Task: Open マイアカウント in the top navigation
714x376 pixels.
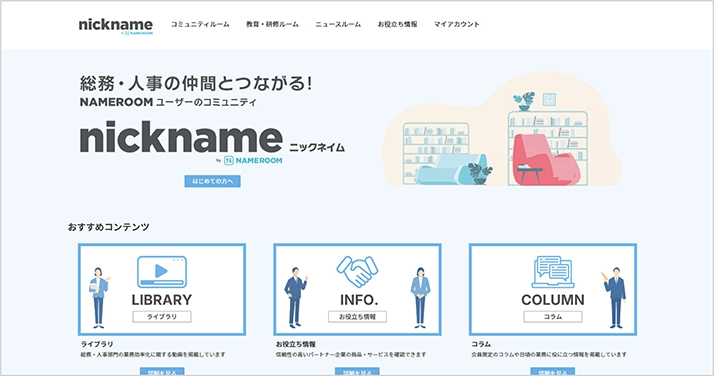Action: pyautogui.click(x=456, y=25)
